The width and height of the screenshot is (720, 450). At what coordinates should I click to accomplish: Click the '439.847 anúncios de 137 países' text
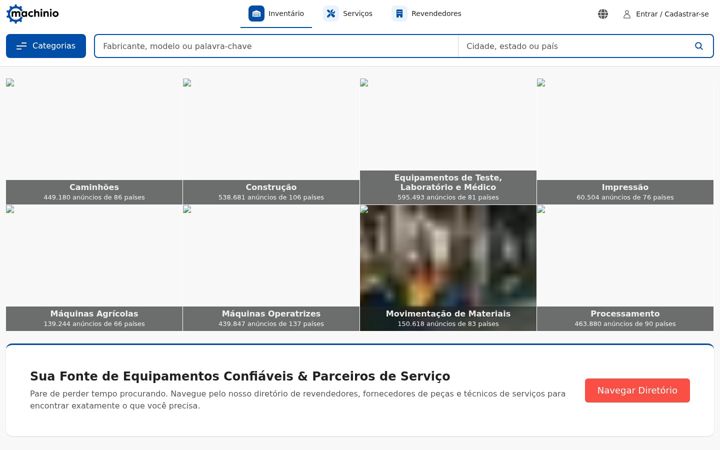(x=271, y=324)
